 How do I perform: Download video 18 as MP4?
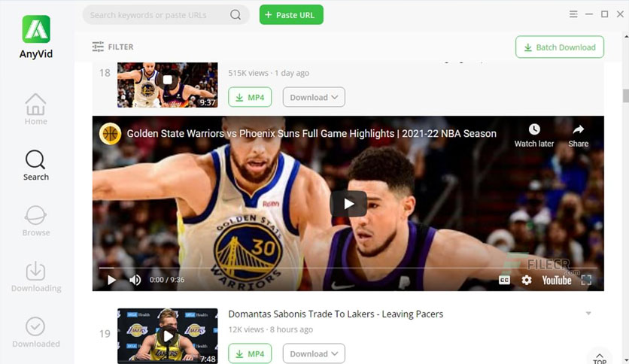click(250, 97)
